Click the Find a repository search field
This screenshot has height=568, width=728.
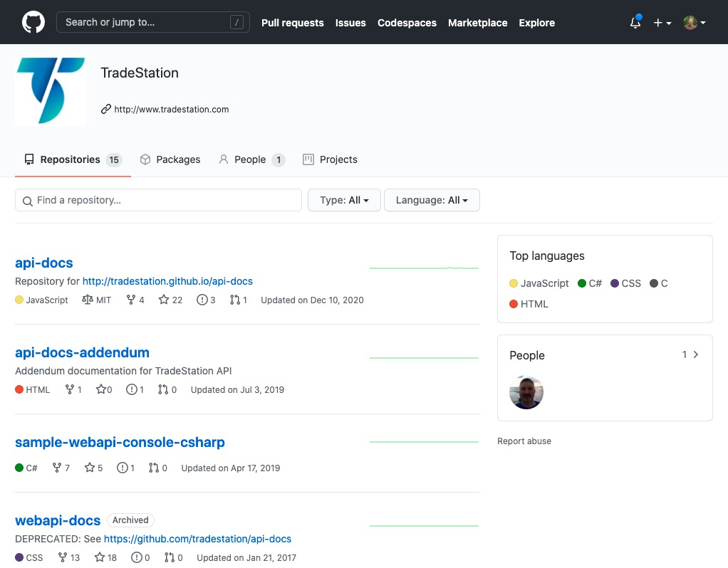coord(158,201)
